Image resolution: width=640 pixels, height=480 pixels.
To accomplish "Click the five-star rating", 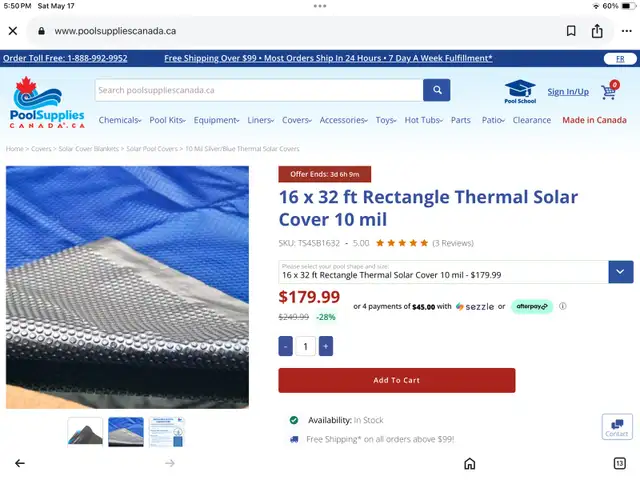I will click(x=402, y=243).
